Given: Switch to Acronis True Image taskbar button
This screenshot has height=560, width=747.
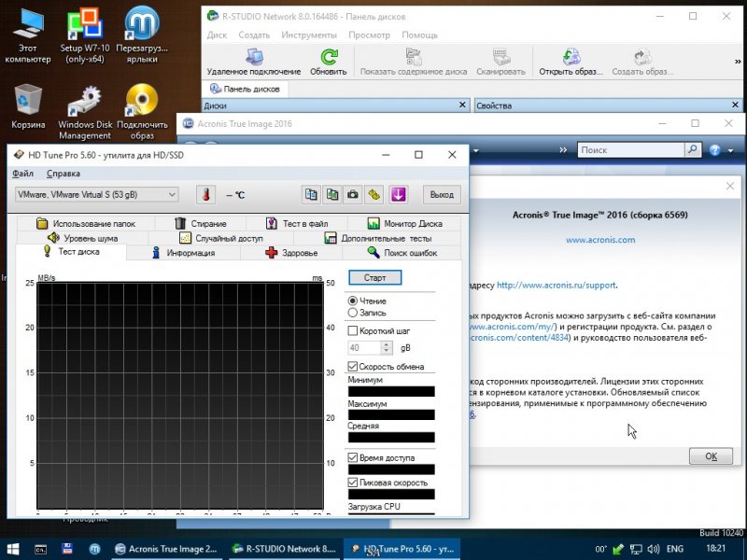Looking at the screenshot, I should point(167,549).
